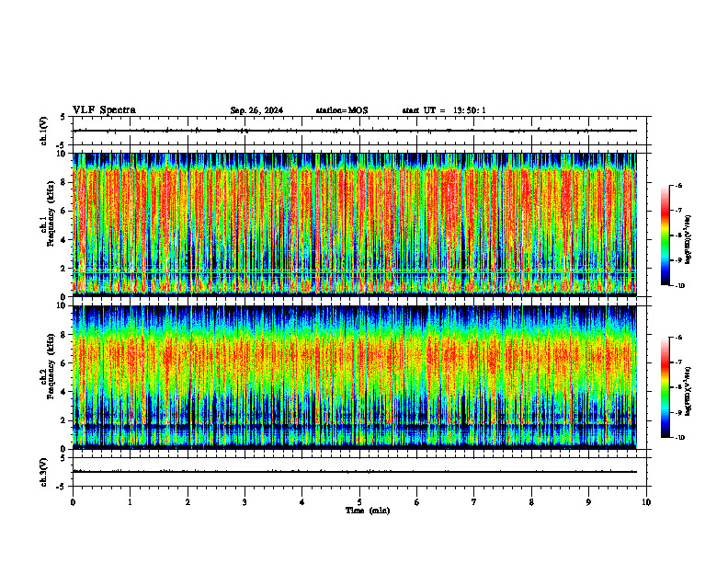Screen dimensions: 728x563
Task: Click the ch.2 PSD color scale bar
Action: coord(665,387)
